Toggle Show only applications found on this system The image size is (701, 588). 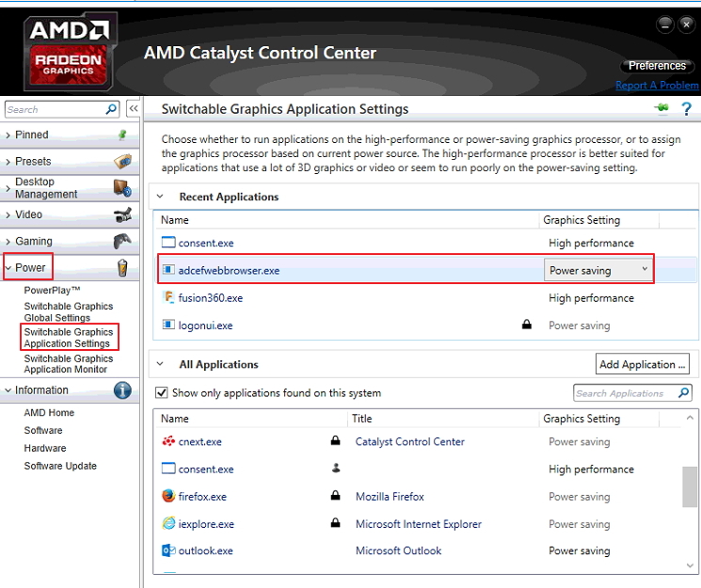pyautogui.click(x=161, y=392)
